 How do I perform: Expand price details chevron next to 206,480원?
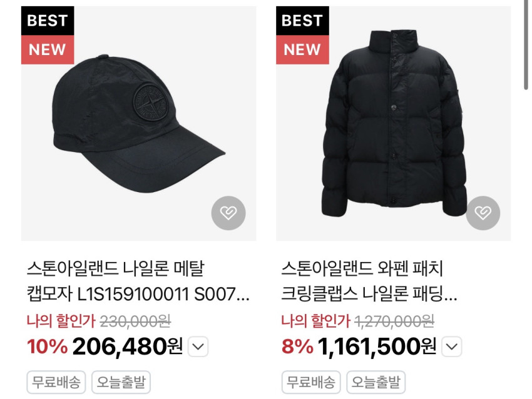tap(198, 346)
